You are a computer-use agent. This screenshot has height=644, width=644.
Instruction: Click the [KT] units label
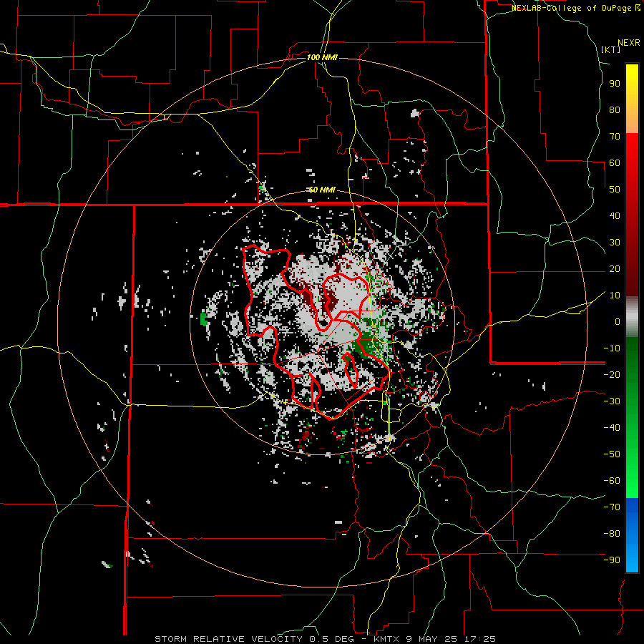(x=611, y=49)
